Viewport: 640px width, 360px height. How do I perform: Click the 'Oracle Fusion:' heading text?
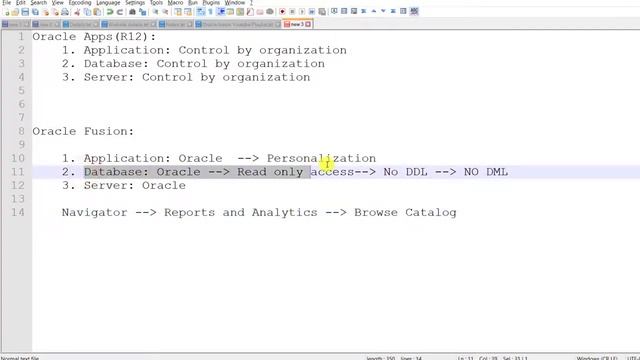pyautogui.click(x=83, y=131)
